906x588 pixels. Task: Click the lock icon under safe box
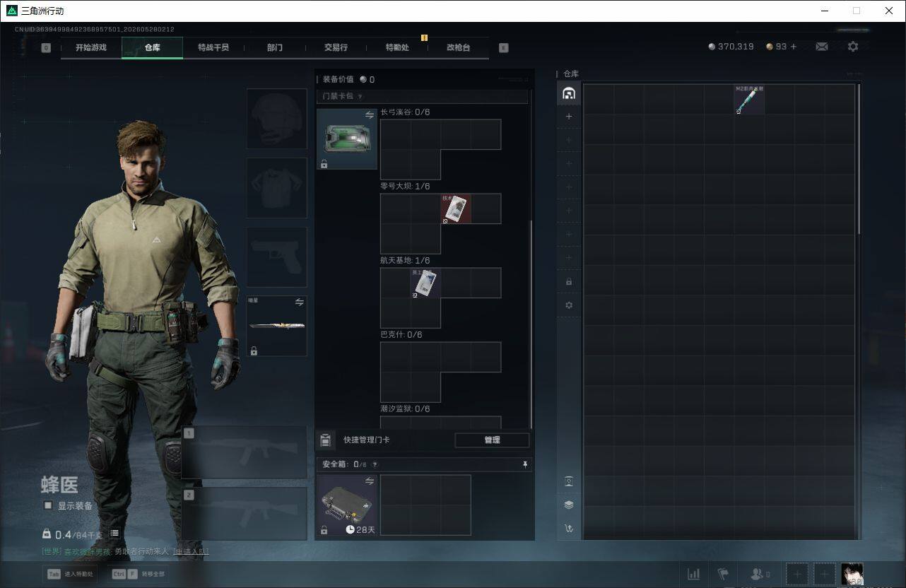(x=324, y=530)
